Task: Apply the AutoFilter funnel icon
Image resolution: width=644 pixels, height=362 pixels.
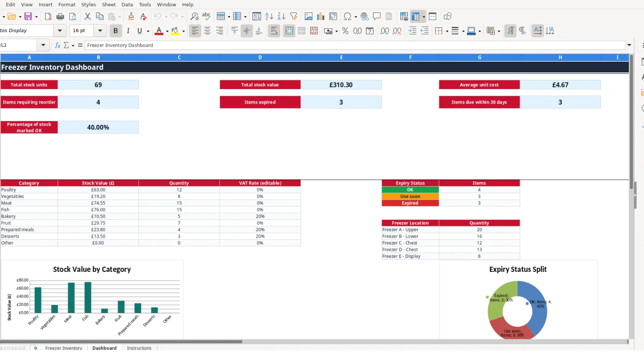Action: pyautogui.click(x=294, y=17)
